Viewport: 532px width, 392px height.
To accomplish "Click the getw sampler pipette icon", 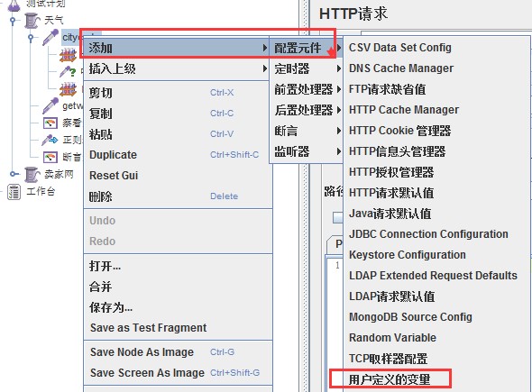I will click(50, 105).
